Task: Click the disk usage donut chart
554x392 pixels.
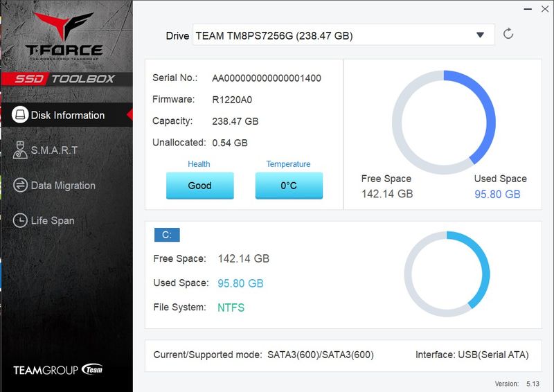Action: 444,123
